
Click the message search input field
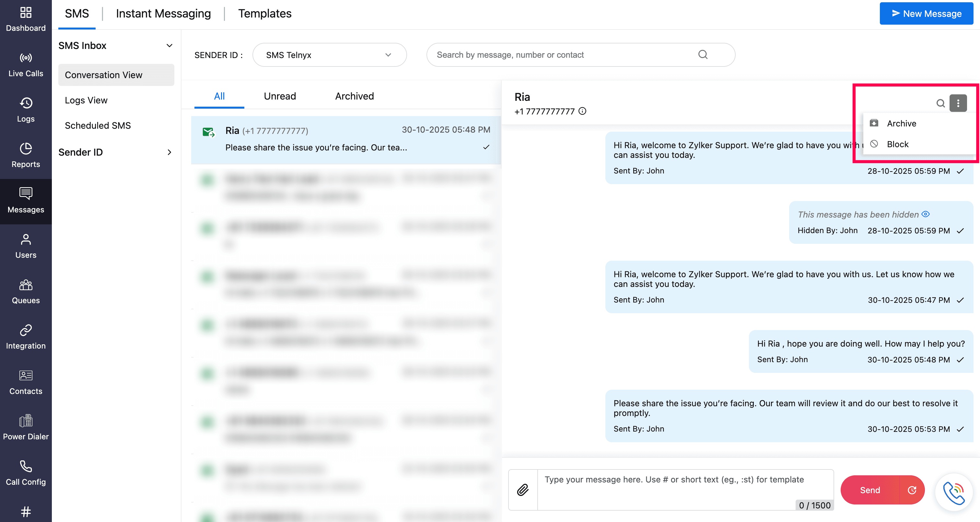pos(563,55)
